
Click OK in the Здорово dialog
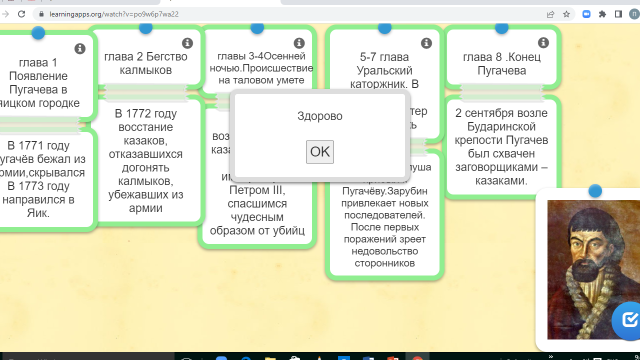pos(320,152)
